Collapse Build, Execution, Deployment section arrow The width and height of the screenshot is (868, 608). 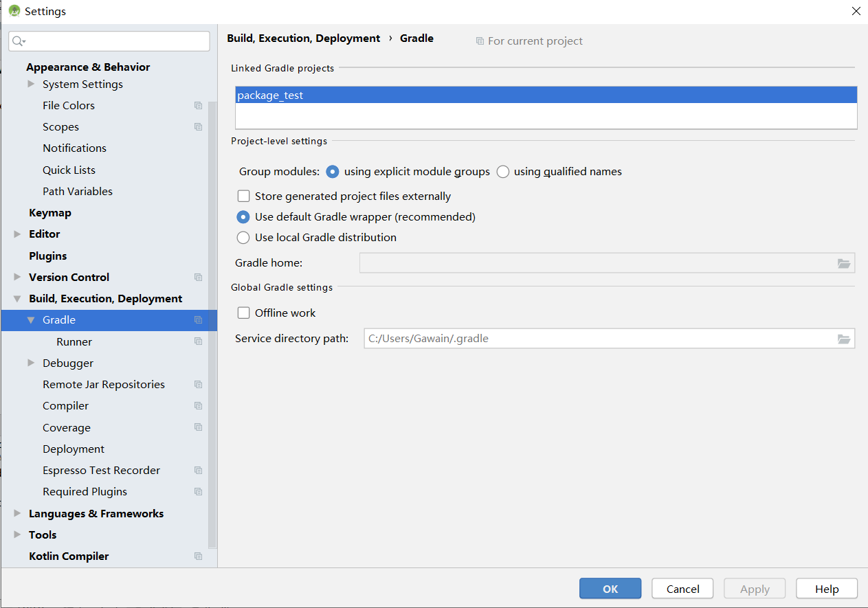pyautogui.click(x=17, y=299)
